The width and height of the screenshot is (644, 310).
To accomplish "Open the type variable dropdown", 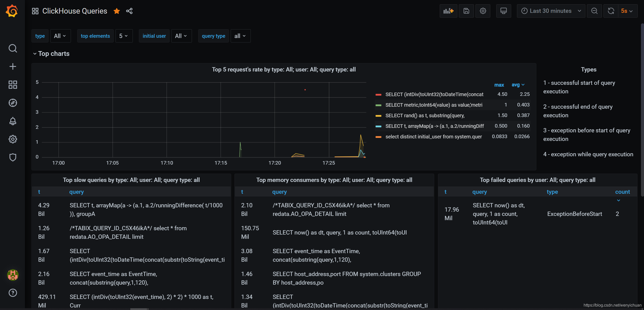I will [x=60, y=36].
